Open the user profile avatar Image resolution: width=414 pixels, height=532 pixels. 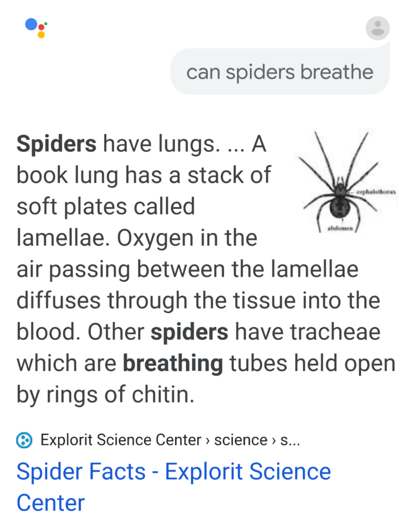tap(378, 28)
